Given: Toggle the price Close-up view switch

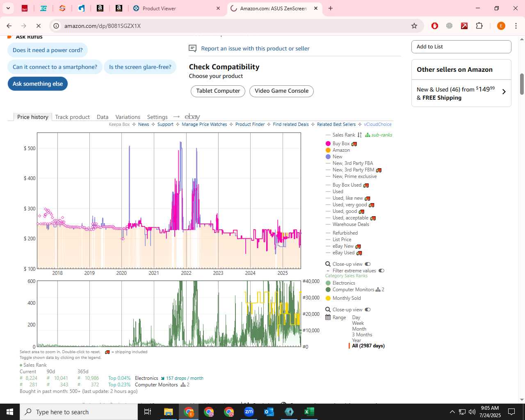Looking at the screenshot, I should (x=367, y=264).
